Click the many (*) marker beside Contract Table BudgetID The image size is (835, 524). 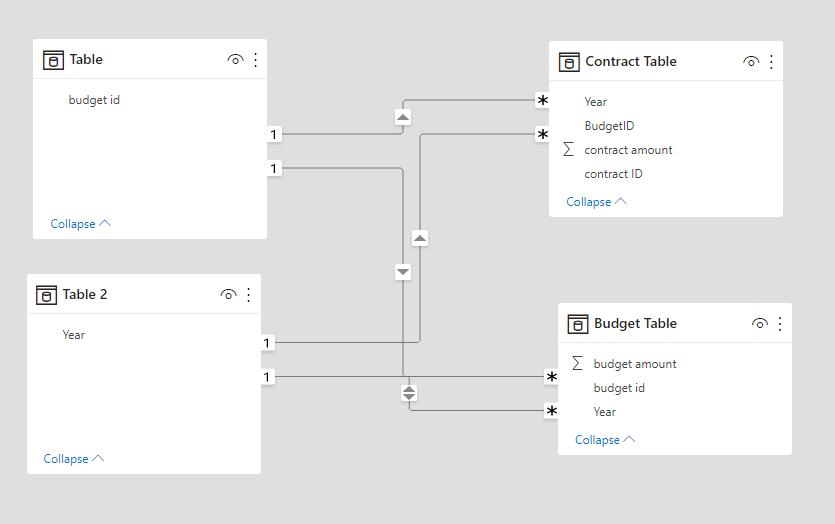[542, 134]
